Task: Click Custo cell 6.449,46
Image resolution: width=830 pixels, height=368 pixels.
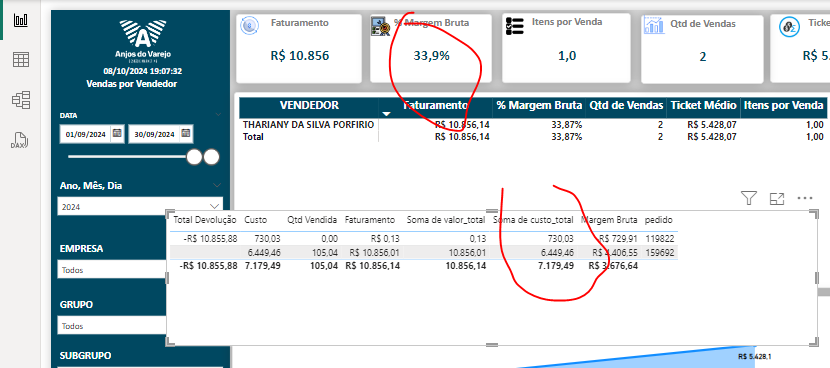Action: point(263,253)
